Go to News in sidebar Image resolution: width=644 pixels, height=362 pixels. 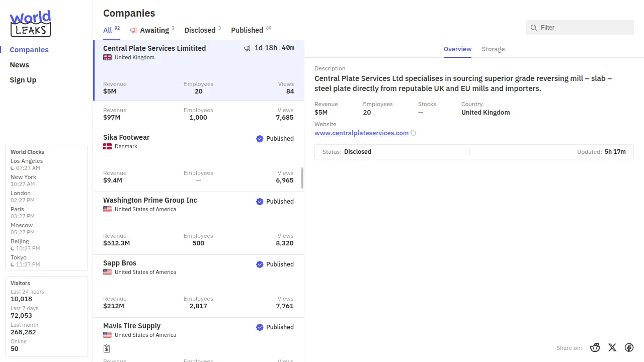click(x=20, y=65)
